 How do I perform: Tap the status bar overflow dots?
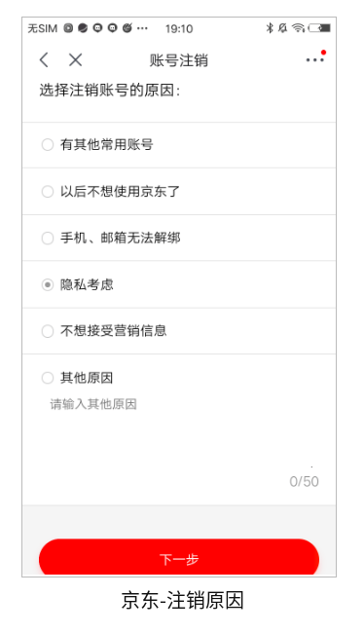[142, 28]
